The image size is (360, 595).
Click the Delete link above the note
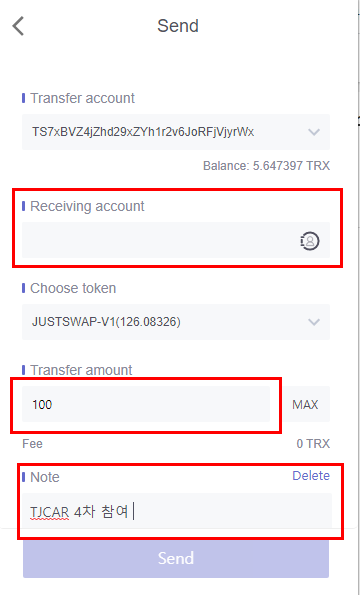(x=311, y=476)
